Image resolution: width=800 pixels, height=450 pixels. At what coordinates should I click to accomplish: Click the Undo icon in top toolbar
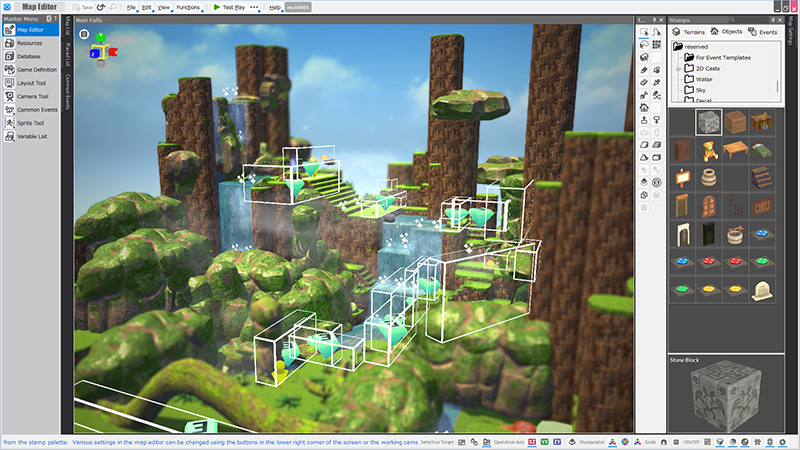(101, 7)
